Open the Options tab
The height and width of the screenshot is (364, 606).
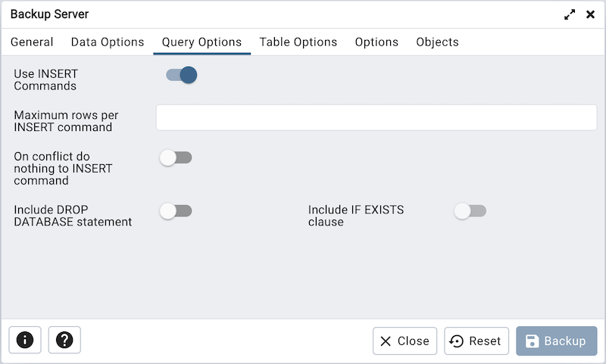376,42
